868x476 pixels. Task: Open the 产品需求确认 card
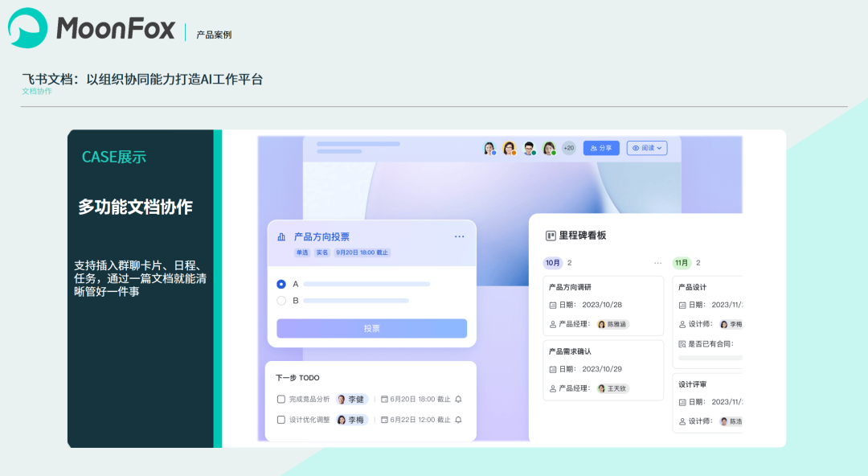604,370
